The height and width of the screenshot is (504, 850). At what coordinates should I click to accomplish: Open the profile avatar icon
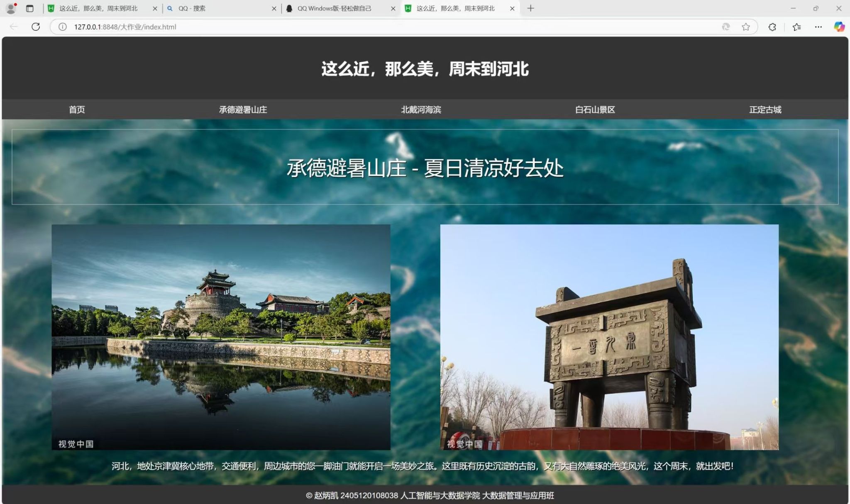11,8
